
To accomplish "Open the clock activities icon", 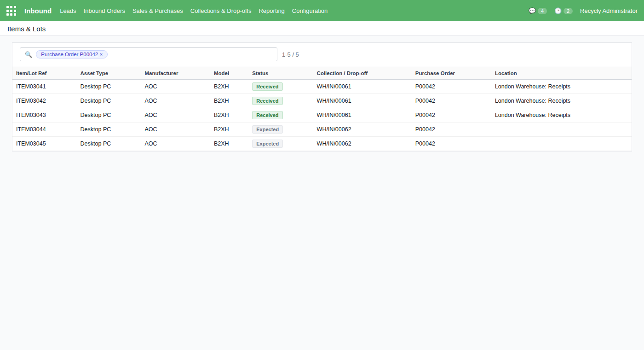I will point(558,11).
